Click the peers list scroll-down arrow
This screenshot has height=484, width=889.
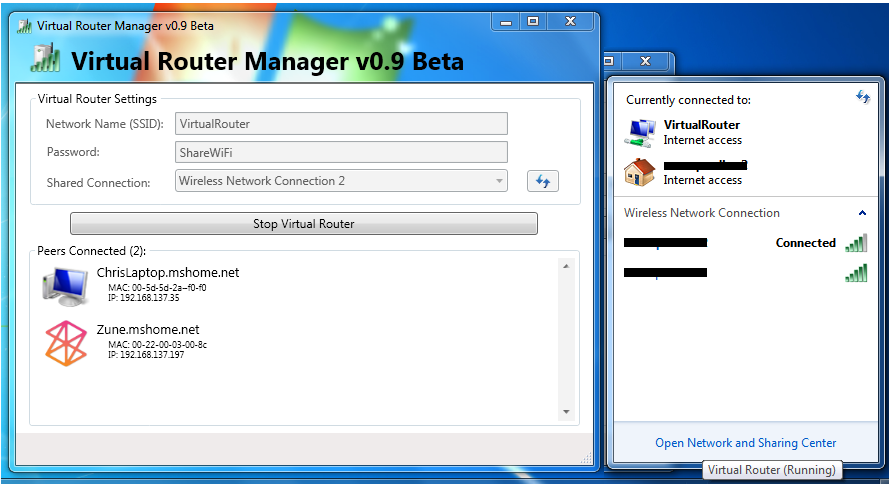point(566,412)
